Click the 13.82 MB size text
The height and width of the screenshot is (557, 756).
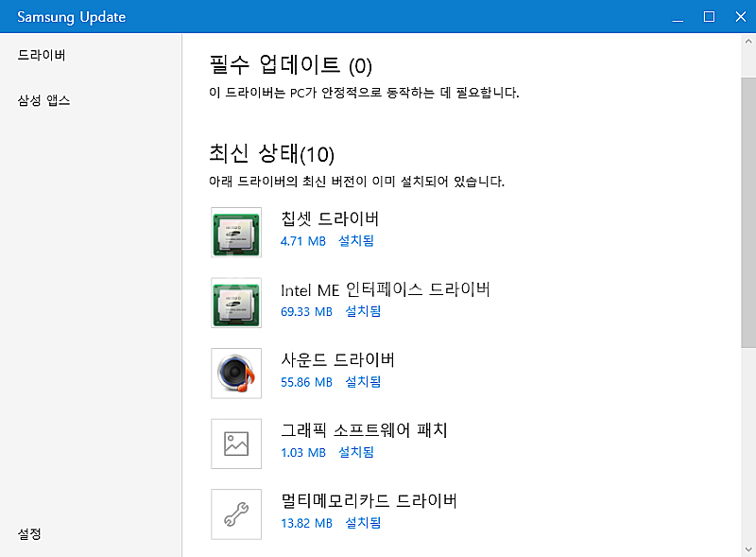(x=306, y=523)
